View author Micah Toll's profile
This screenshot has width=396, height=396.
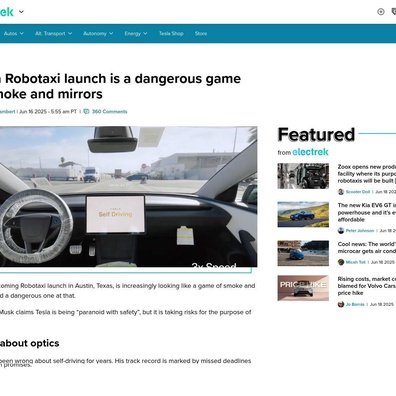click(355, 262)
